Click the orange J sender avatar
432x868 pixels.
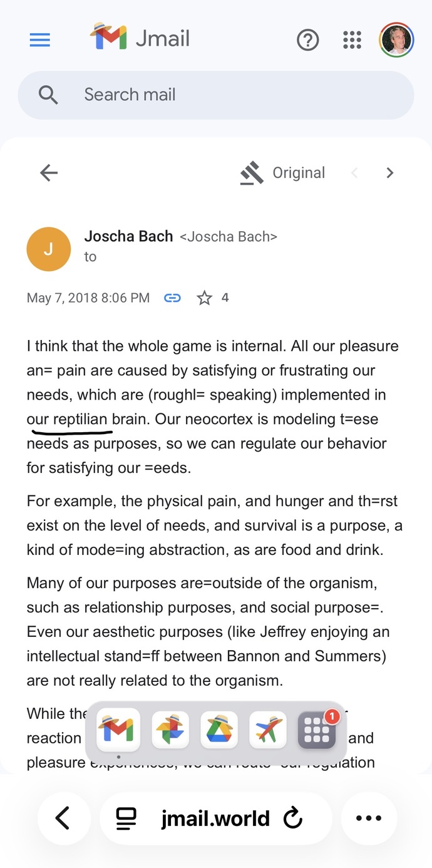coord(49,249)
